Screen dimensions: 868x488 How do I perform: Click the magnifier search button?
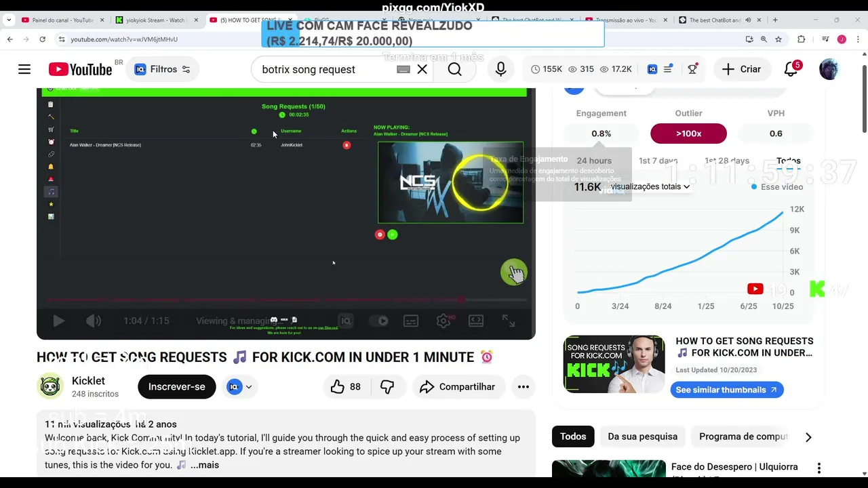454,69
